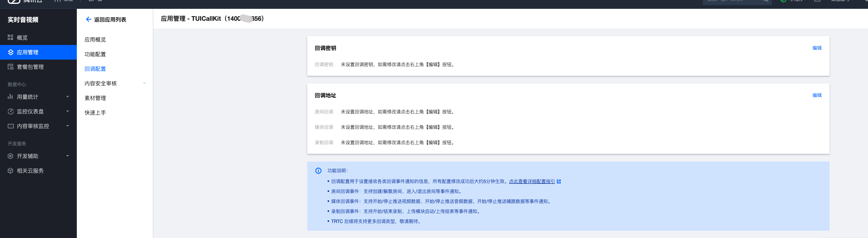Viewport: 868px width, 238px height.
Task: Click the 开发辅助 hexagon icon
Action: [x=10, y=156]
